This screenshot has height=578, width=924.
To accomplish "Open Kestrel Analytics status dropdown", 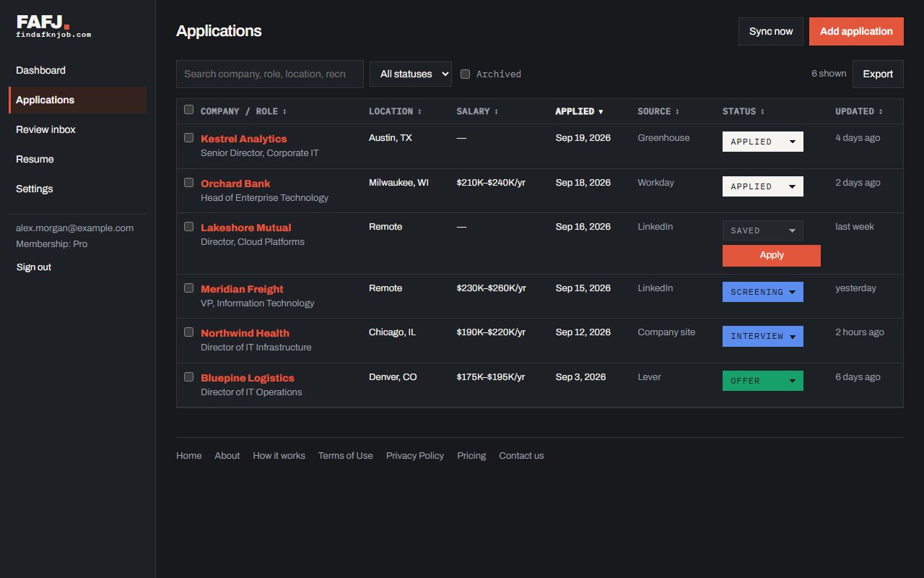I will 762,142.
